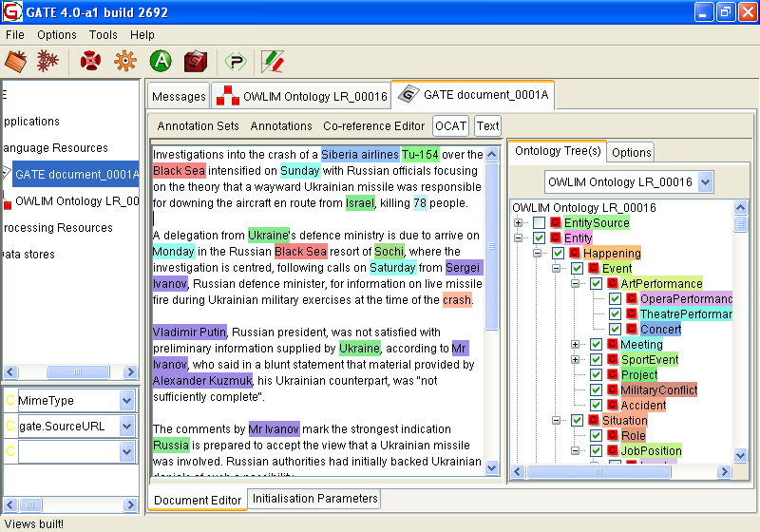Click the green diamond 'P' toolbar icon
Screen dimensions: 760x532
[235, 62]
